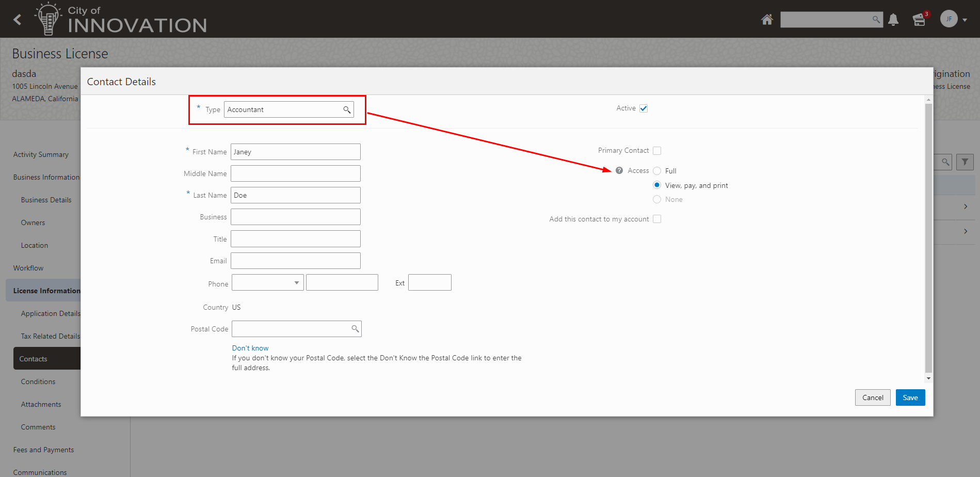Click the Cancel button
The image size is (980, 477).
873,397
